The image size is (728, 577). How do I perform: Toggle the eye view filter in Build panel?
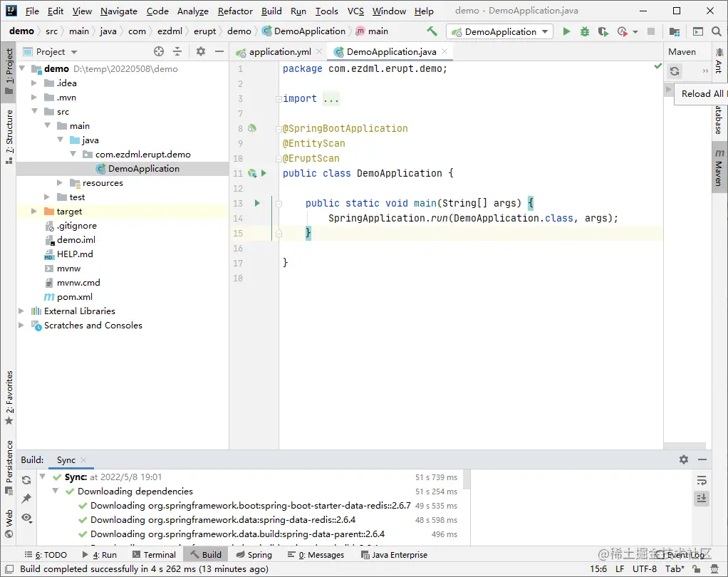coord(26,518)
